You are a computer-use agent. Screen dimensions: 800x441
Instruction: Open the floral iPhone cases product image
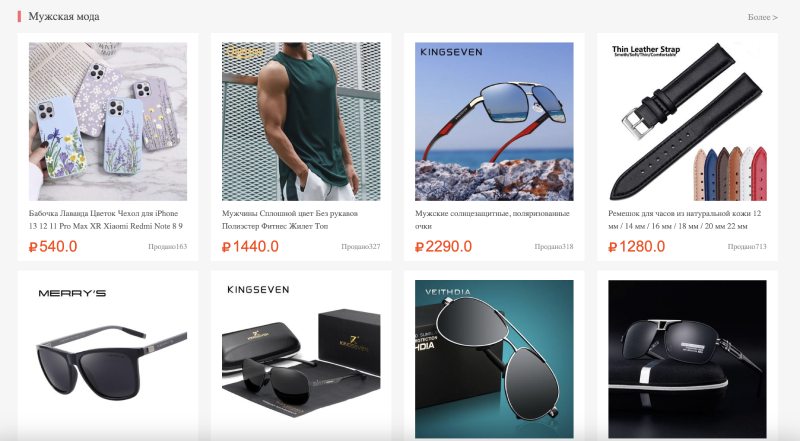coord(108,121)
